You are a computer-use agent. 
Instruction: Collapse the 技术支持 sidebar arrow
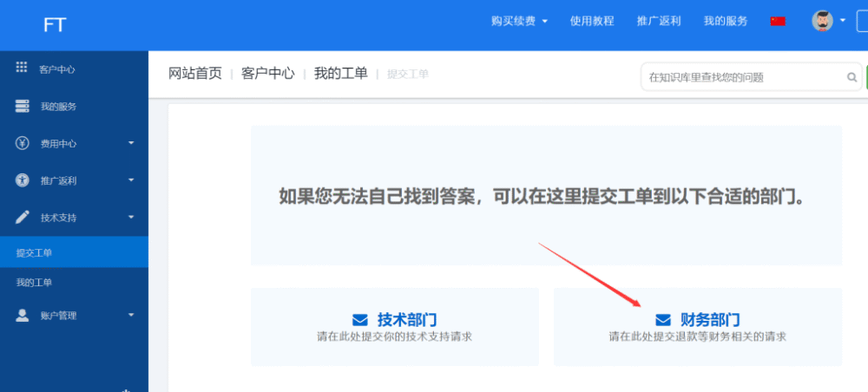[x=131, y=218]
